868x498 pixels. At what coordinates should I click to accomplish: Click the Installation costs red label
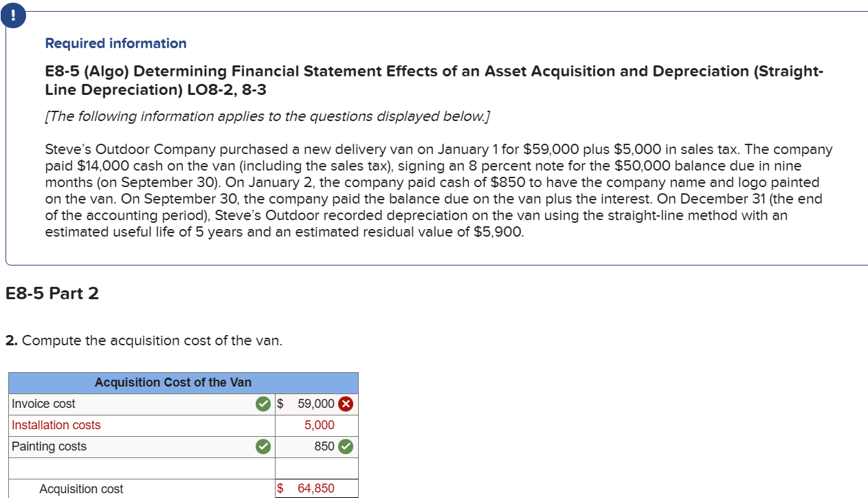[56, 425]
